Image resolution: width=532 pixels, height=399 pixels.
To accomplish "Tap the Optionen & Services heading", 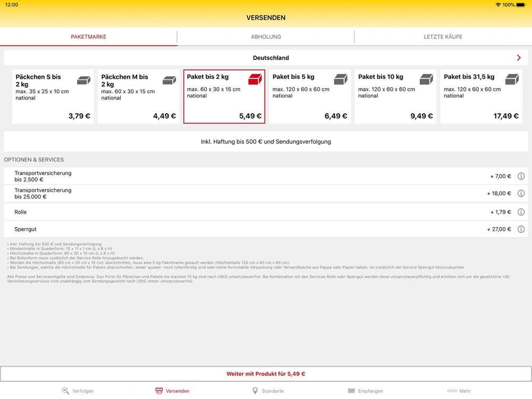I will pyautogui.click(x=34, y=160).
